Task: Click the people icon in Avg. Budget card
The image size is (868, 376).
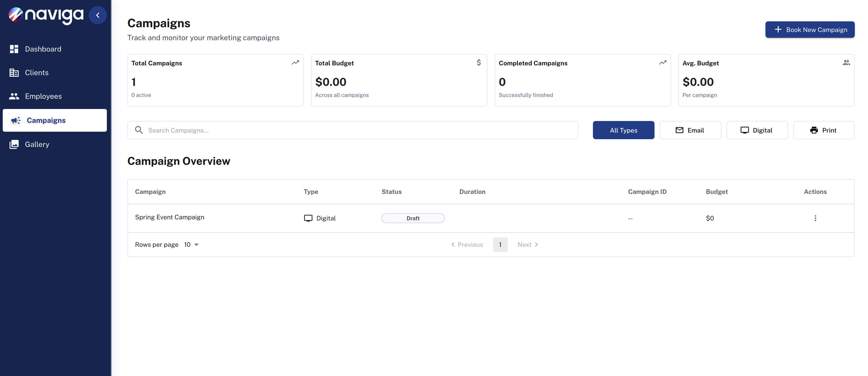Action: 846,63
